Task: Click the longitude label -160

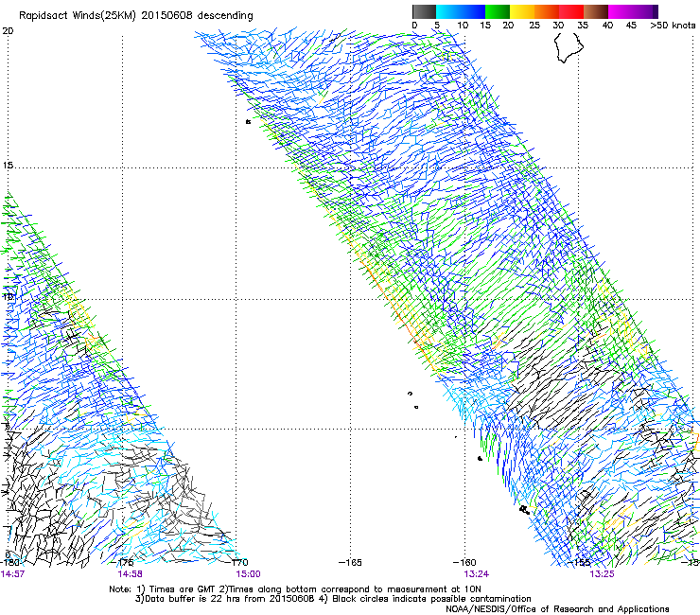Action: [x=464, y=562]
